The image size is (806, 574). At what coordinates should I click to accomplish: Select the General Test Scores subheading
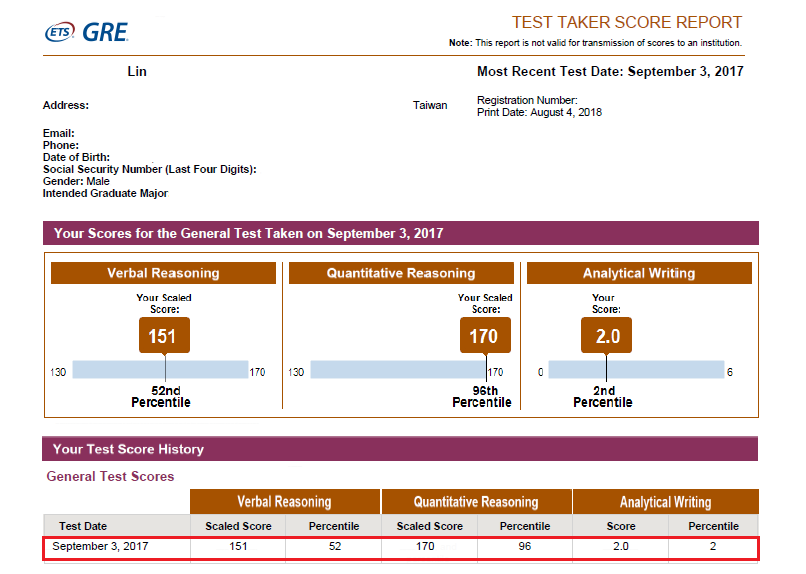[111, 476]
